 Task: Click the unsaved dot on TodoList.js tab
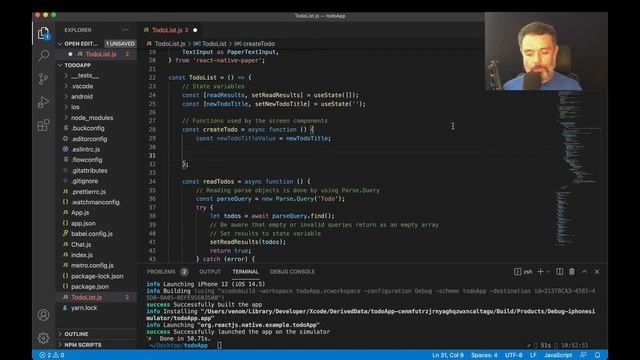point(195,30)
